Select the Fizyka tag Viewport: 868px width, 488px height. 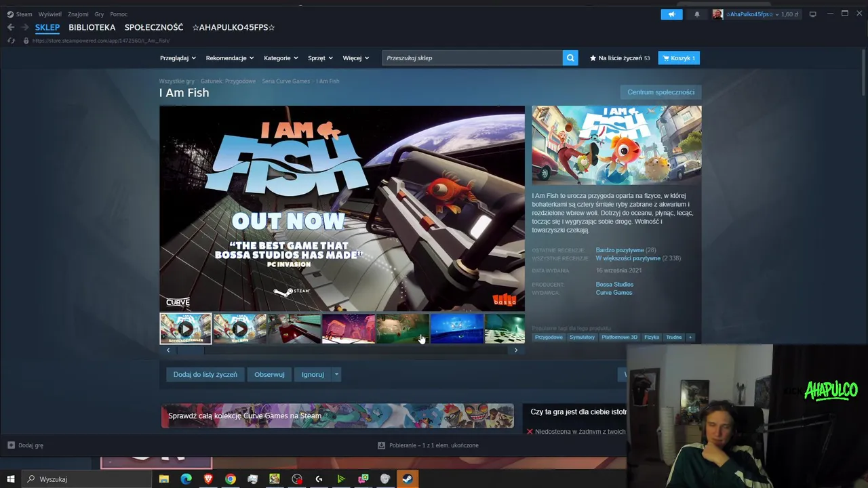click(x=652, y=337)
